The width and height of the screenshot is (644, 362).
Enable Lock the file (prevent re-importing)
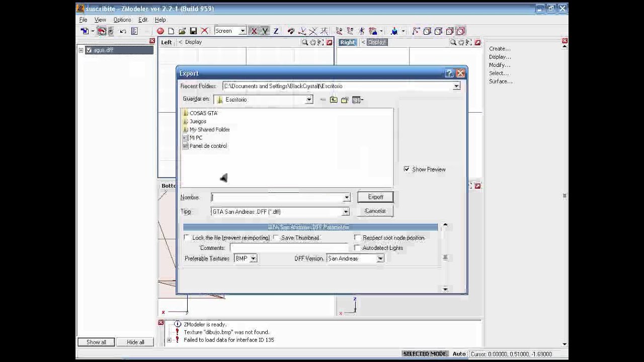(x=187, y=237)
